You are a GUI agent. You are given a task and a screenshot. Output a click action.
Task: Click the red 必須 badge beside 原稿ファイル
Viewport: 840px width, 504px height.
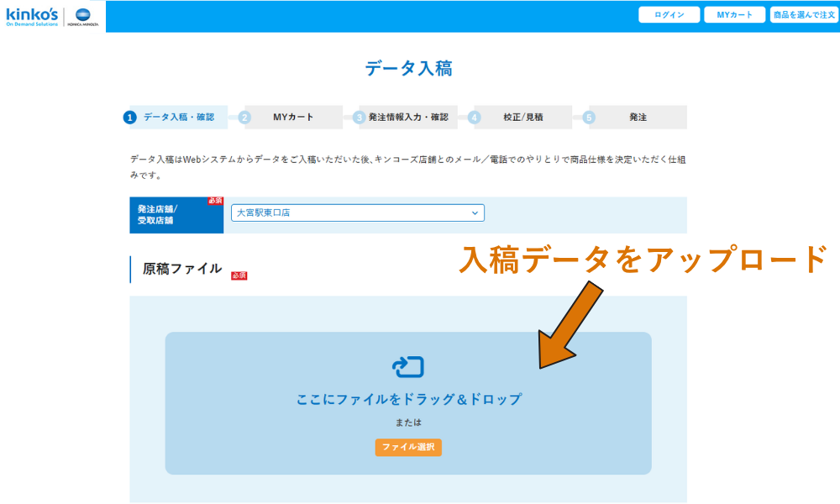click(239, 276)
